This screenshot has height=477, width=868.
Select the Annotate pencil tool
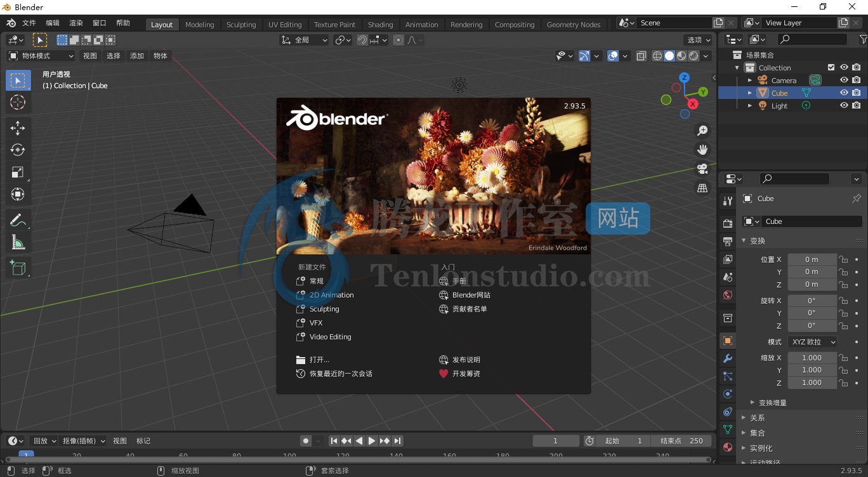click(18, 220)
